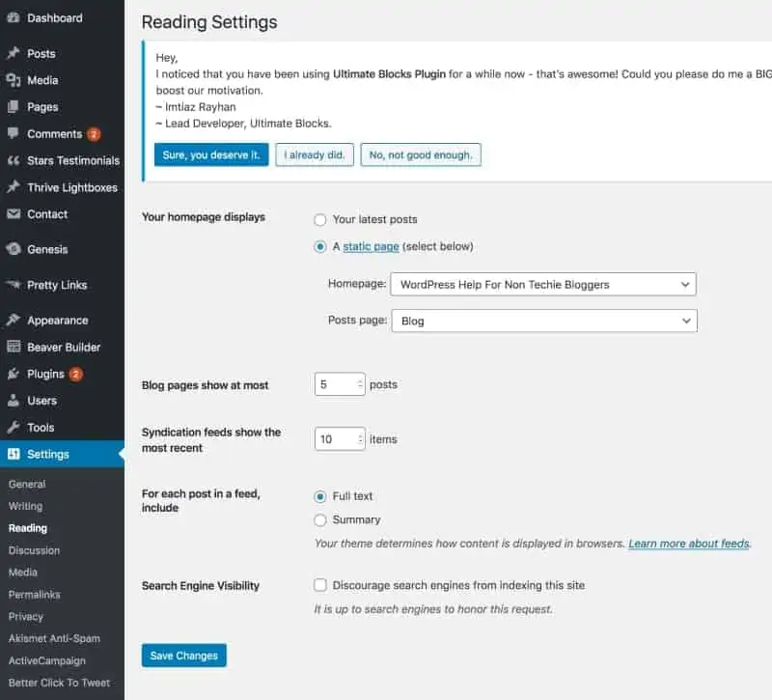
Task: Click the Save Changes button
Action: point(183,655)
